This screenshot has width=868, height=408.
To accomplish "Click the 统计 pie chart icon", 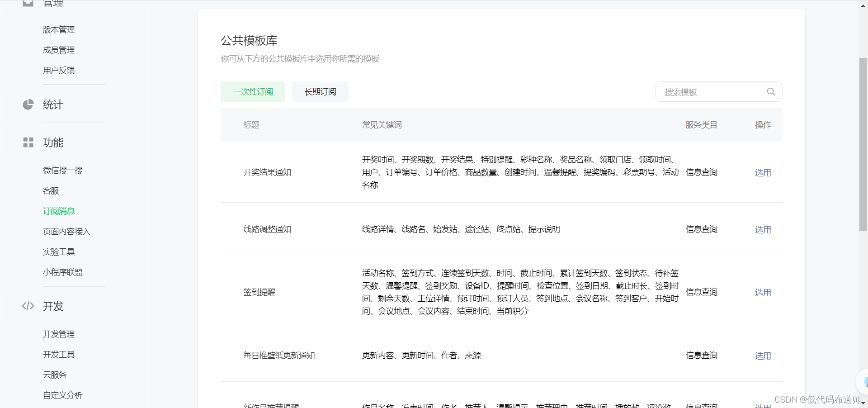I will (x=28, y=104).
